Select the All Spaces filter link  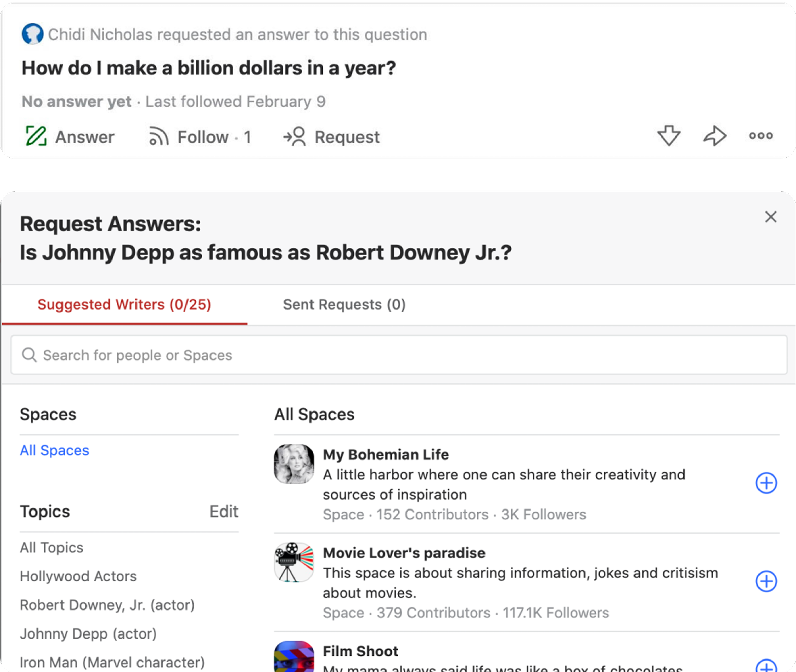click(x=54, y=450)
